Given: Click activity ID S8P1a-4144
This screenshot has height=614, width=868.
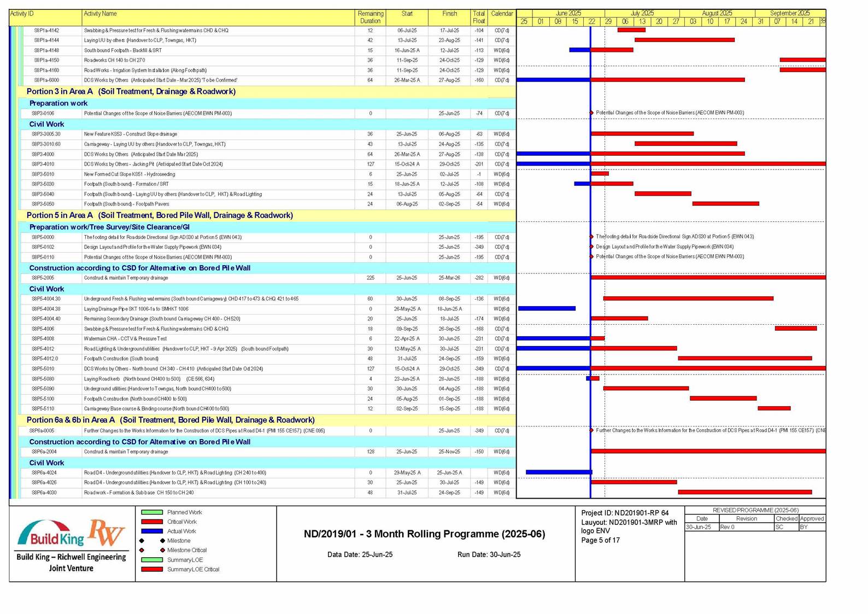Looking at the screenshot, I should pos(46,40).
